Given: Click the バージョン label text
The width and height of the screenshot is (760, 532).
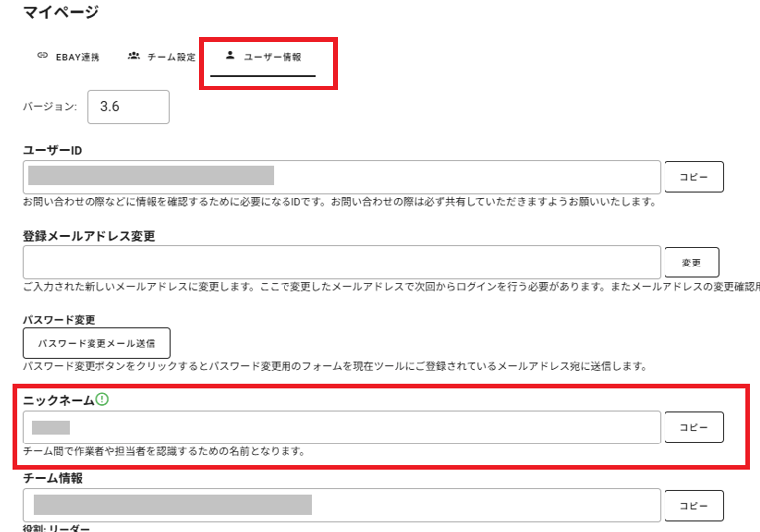Looking at the screenshot, I should [x=49, y=108].
